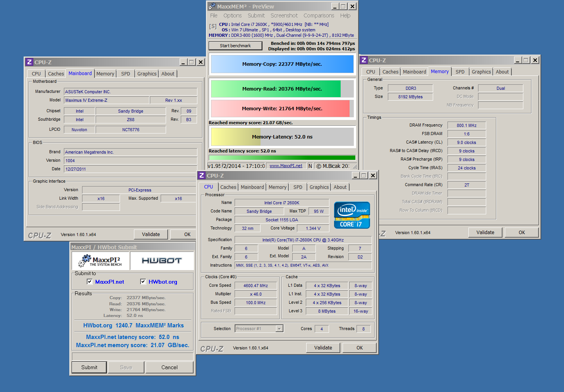Image resolution: width=564 pixels, height=392 pixels.
Task: Open the File menu in MaxxMEM
Action: (x=214, y=15)
